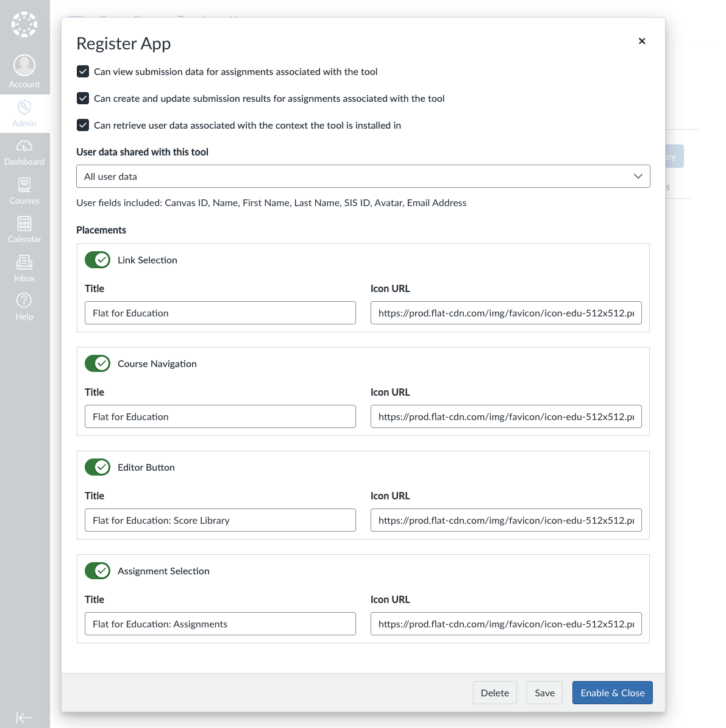Go to Courses via sidebar icon
The height and width of the screenshot is (728, 726).
[x=24, y=185]
